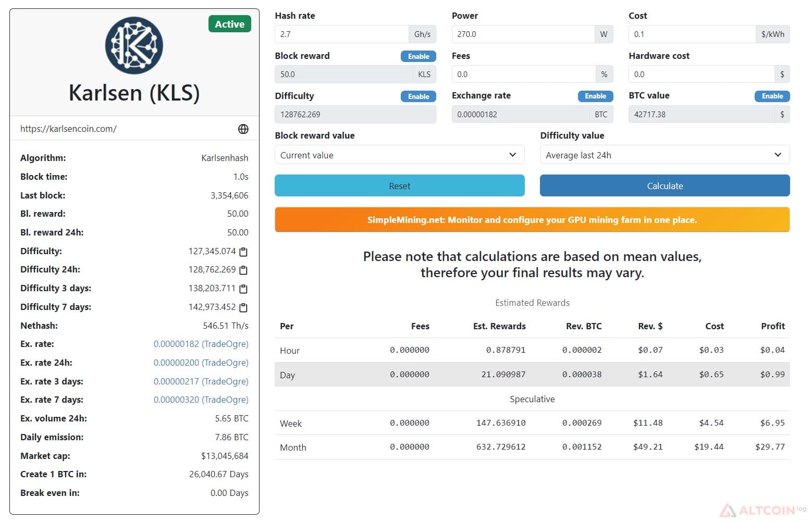
Task: Focus the Hardware cost field
Action: (x=702, y=74)
